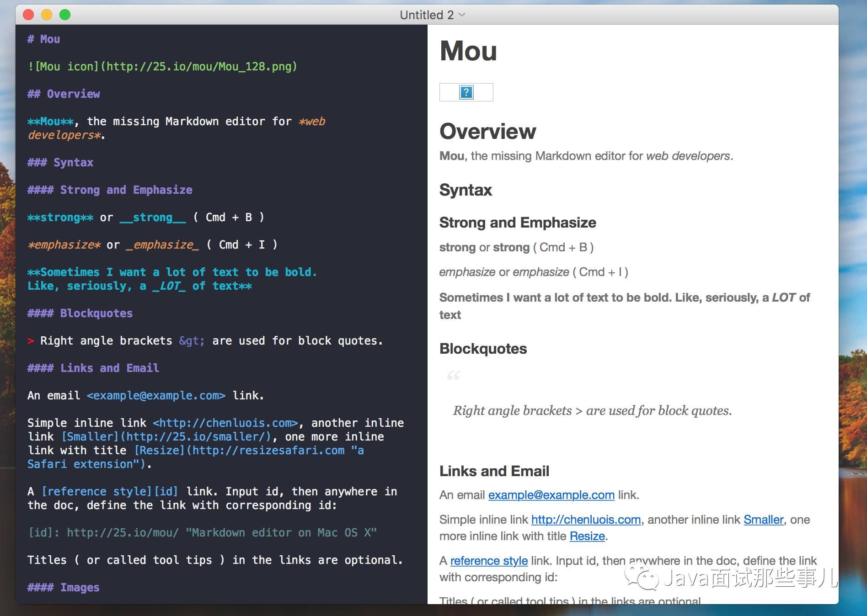
Task: Click the Mou icon image markdown line
Action: coord(162,67)
